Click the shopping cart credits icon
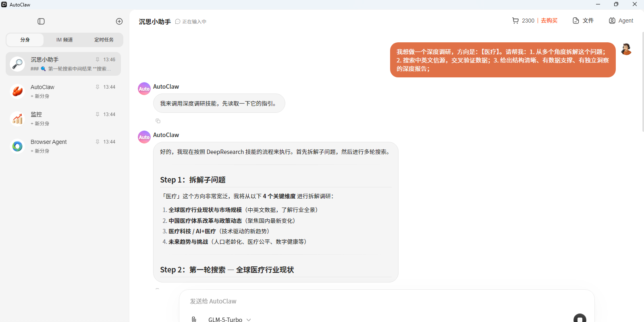This screenshot has width=644, height=322. click(x=515, y=21)
